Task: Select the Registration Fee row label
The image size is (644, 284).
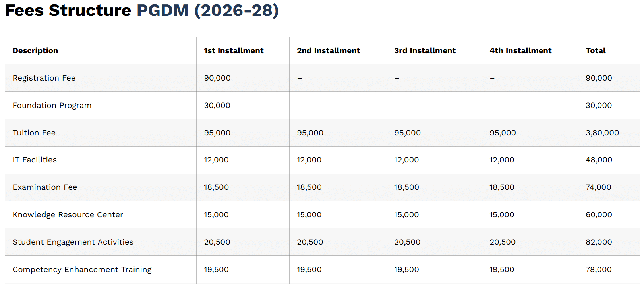Action: tap(44, 78)
